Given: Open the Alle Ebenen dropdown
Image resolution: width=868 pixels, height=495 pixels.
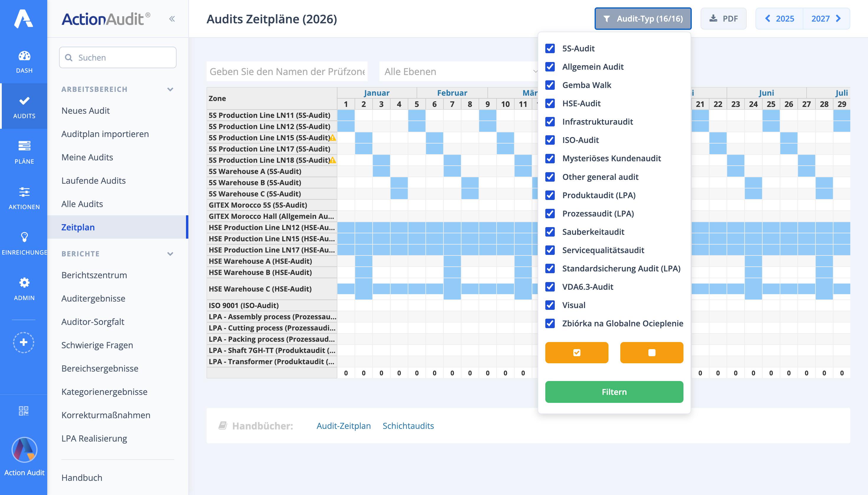Looking at the screenshot, I should click(459, 71).
